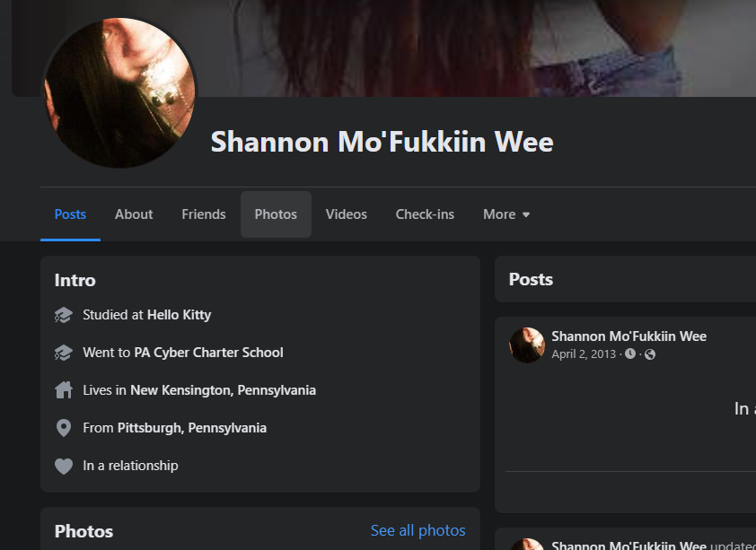The width and height of the screenshot is (756, 550).
Task: Open the Check-ins tab
Action: point(425,214)
